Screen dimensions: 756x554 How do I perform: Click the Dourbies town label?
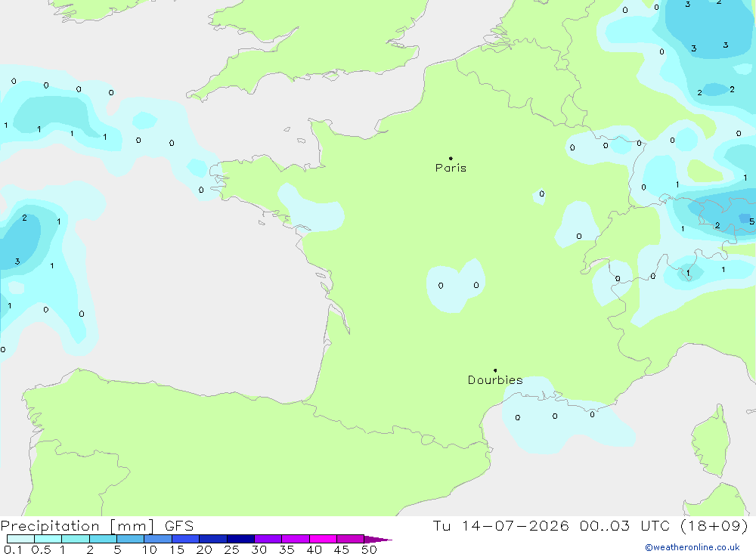pyautogui.click(x=495, y=380)
